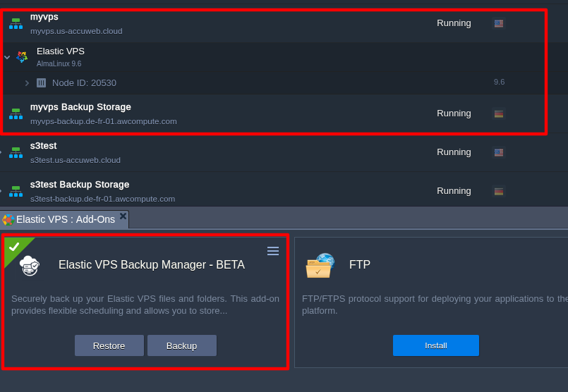Install the FTP add-on
The height and width of the screenshot is (392, 568).
click(x=436, y=345)
